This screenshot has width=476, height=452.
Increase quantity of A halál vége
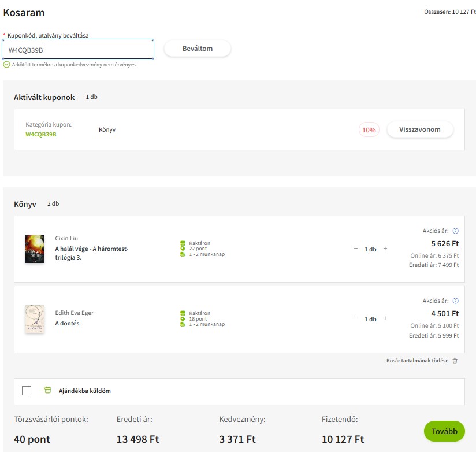pos(385,249)
